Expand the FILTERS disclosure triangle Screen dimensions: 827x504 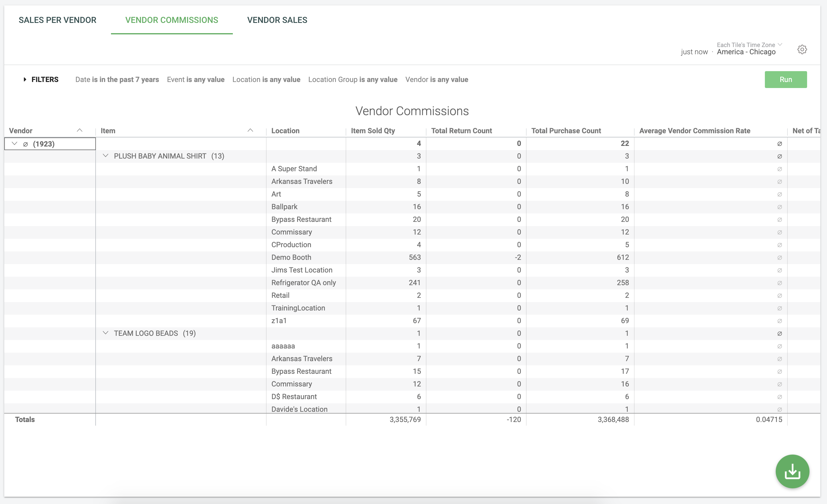pyautogui.click(x=25, y=80)
